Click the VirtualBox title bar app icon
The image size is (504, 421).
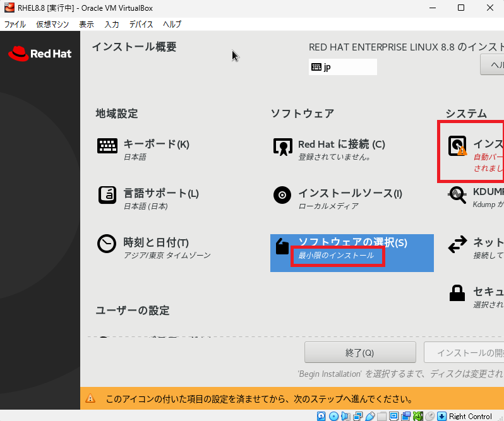pyautogui.click(x=9, y=8)
